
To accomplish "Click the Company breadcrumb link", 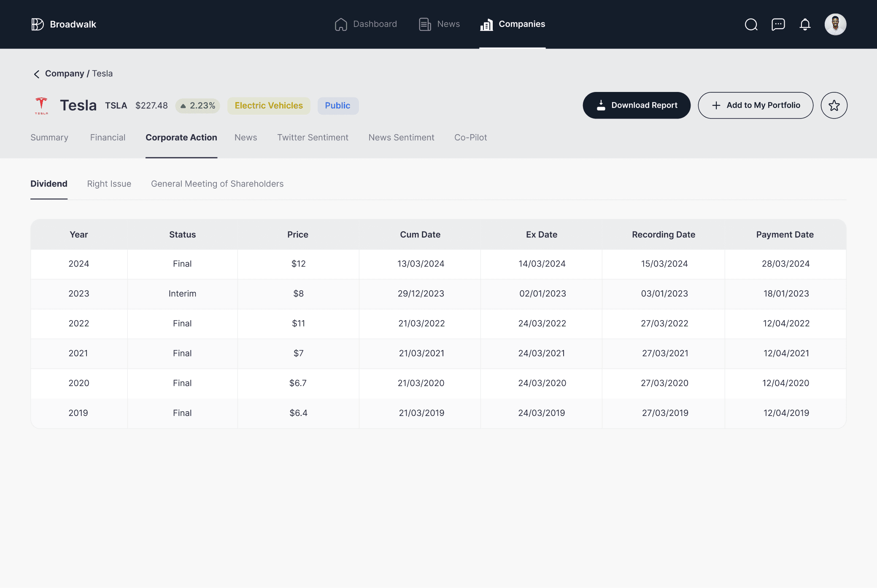I will 65,74.
